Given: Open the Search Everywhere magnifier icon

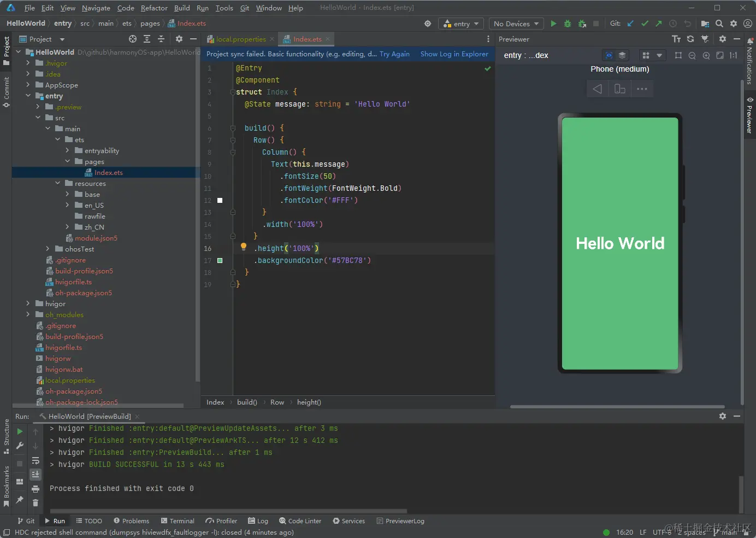Looking at the screenshot, I should click(x=719, y=24).
